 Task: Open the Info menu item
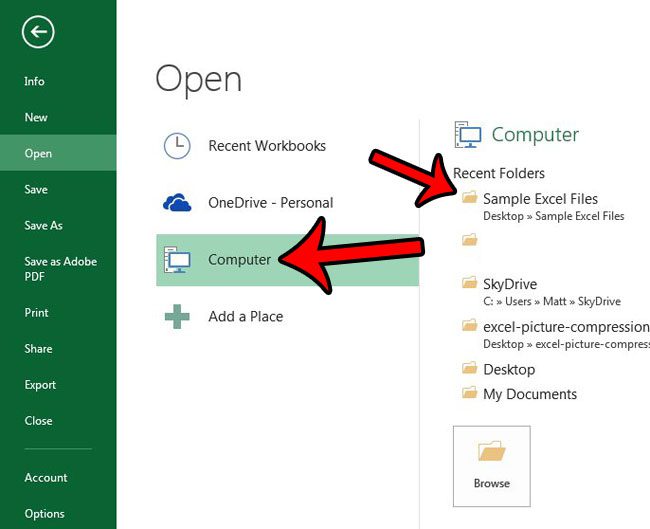35,82
